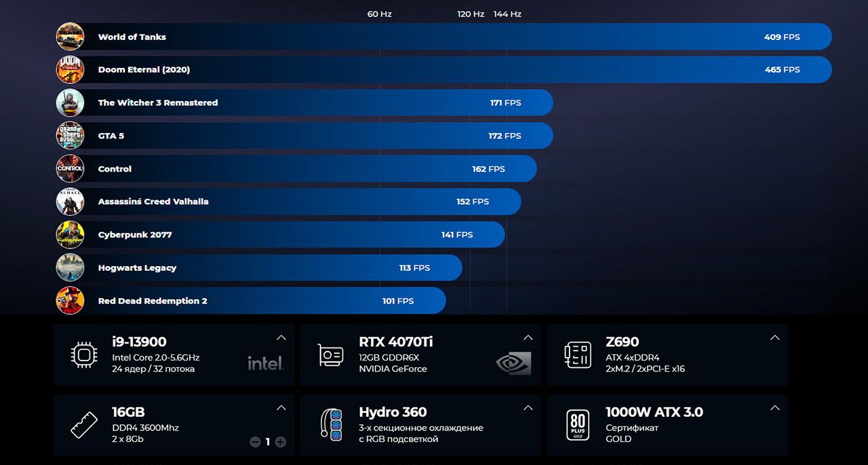Image resolution: width=868 pixels, height=465 pixels.
Task: Click the "1000W ATX 3.0" power supply heading
Action: [654, 412]
